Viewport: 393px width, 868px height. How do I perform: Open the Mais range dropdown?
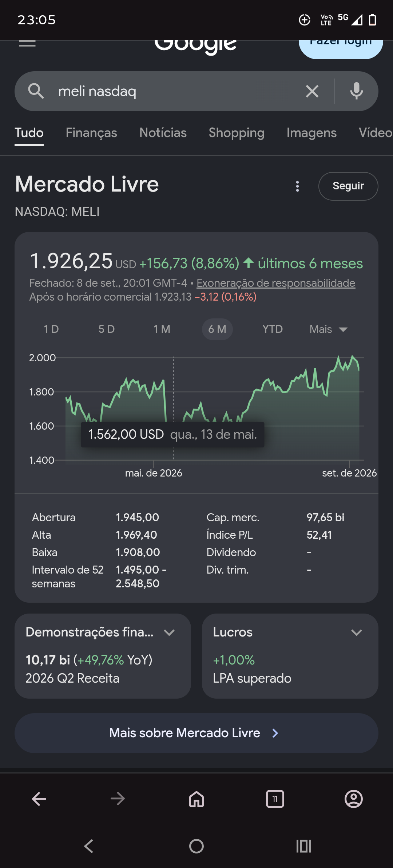point(328,329)
